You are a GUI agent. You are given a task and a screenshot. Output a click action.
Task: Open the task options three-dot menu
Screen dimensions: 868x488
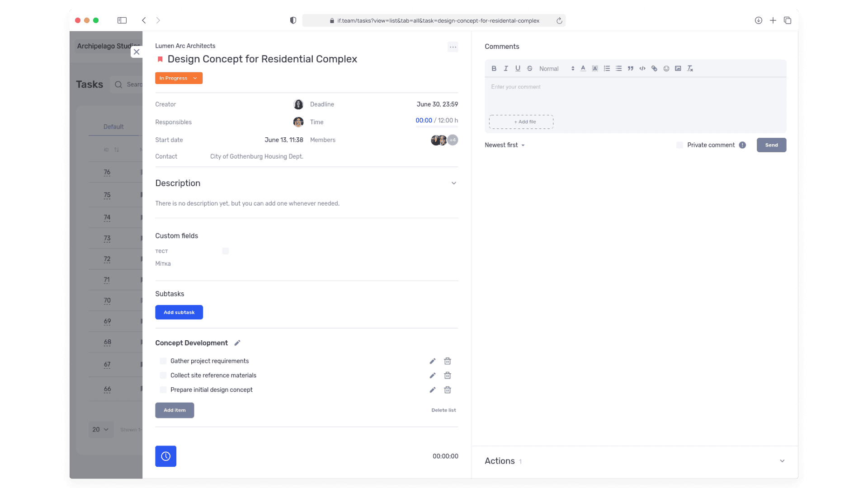point(453,47)
